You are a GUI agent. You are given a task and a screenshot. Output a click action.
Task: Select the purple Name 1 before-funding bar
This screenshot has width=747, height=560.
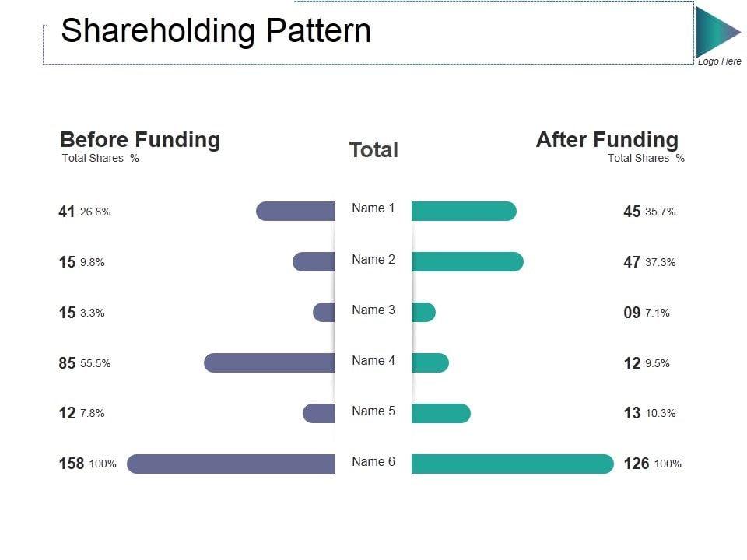(296, 211)
